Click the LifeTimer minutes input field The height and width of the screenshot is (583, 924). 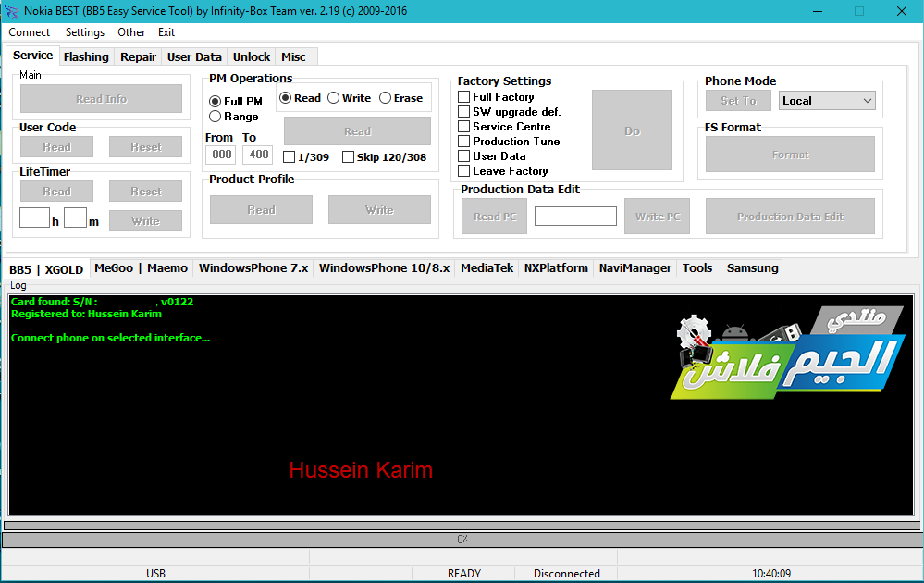pos(76,217)
